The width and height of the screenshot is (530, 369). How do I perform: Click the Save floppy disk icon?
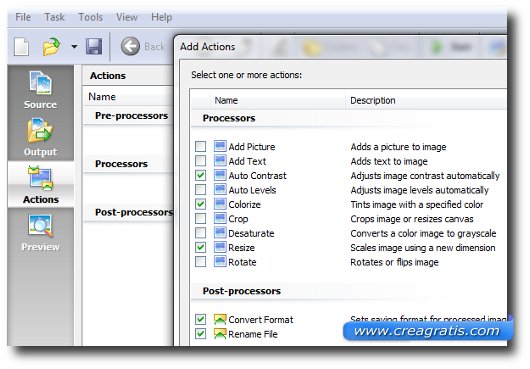tap(94, 46)
